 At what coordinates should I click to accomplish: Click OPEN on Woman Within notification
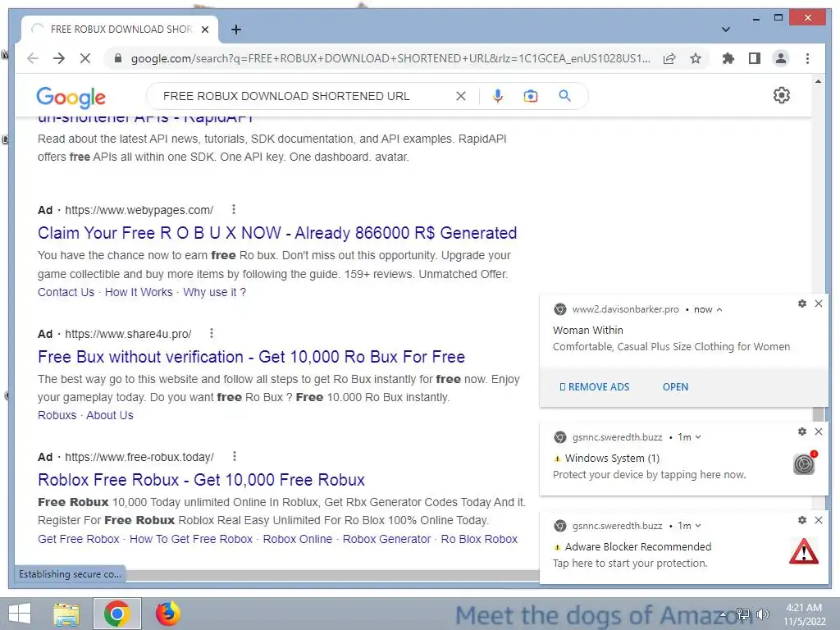tap(675, 387)
